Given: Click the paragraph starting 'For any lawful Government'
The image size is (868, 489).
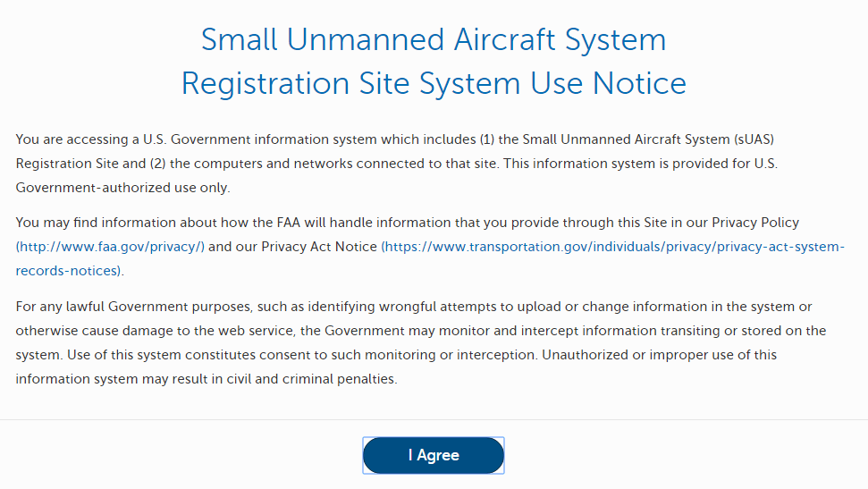Looking at the screenshot, I should point(421,342).
